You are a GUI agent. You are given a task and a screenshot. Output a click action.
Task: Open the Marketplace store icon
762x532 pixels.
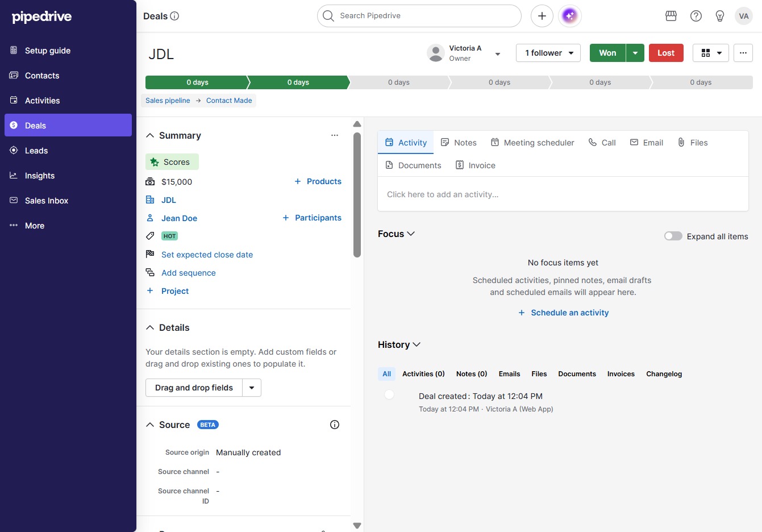pyautogui.click(x=671, y=16)
